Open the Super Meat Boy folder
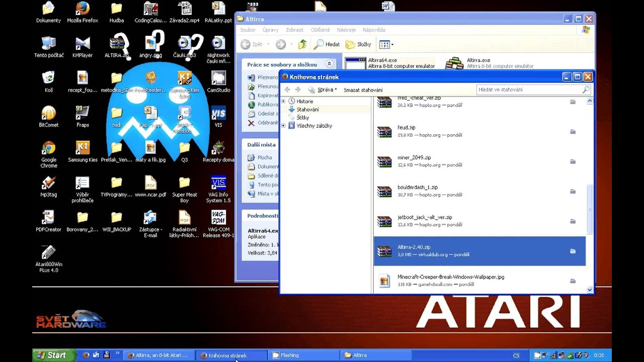Image resolution: width=644 pixels, height=362 pixels. click(185, 189)
